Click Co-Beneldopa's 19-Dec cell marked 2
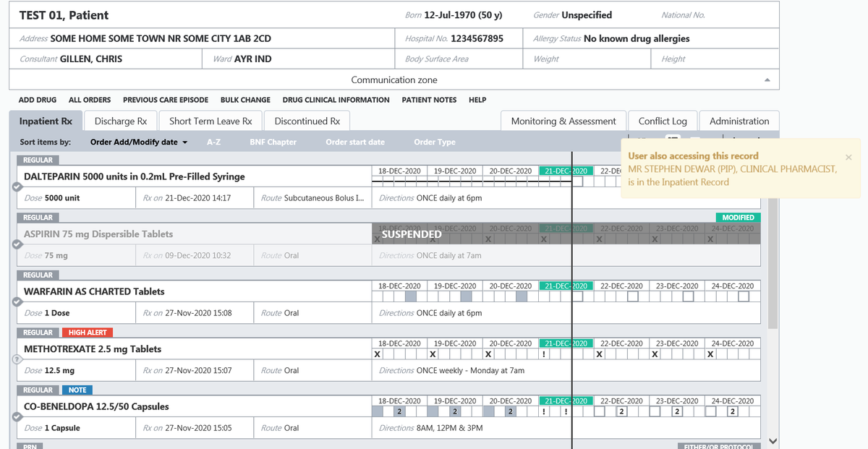Image resolution: width=868 pixels, height=449 pixels. (x=455, y=411)
